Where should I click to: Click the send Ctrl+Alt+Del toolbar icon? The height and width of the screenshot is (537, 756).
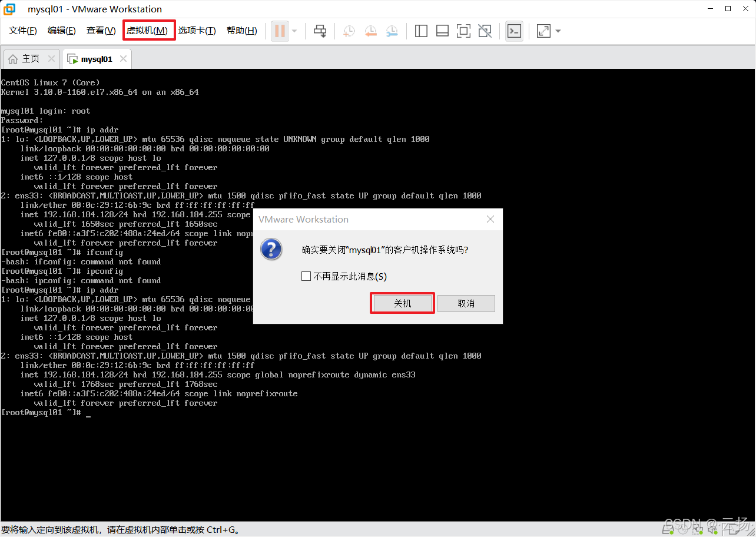pos(320,31)
